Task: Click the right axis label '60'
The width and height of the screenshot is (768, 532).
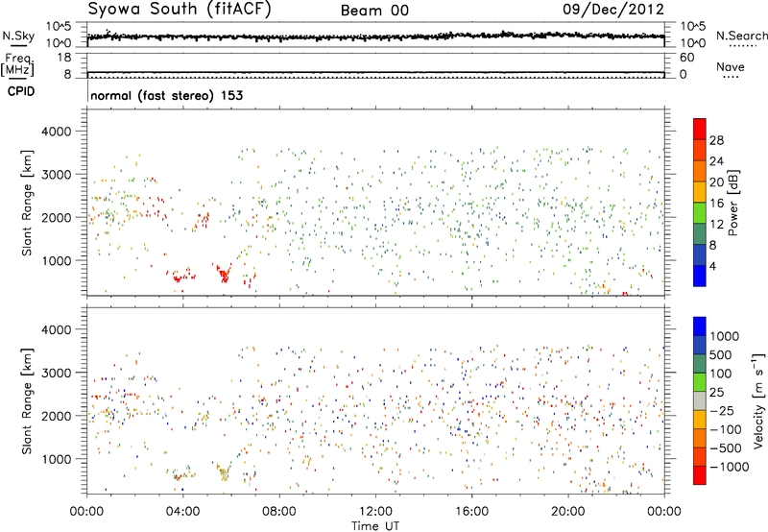Action: [686, 58]
